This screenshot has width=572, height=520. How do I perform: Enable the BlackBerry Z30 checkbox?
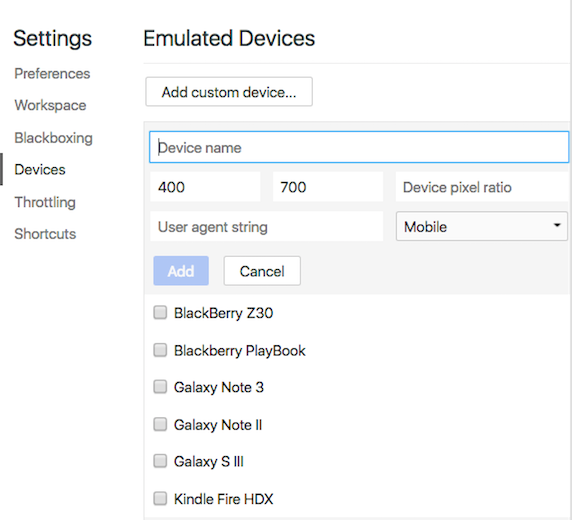[160, 313]
